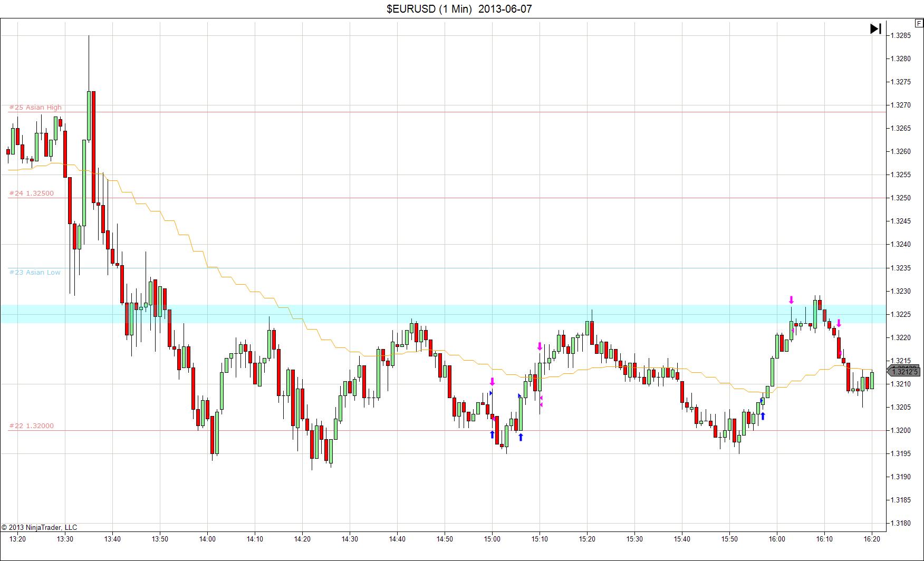The height and width of the screenshot is (561, 924).
Task: Click the 15:50 time axis label
Action: click(x=729, y=539)
